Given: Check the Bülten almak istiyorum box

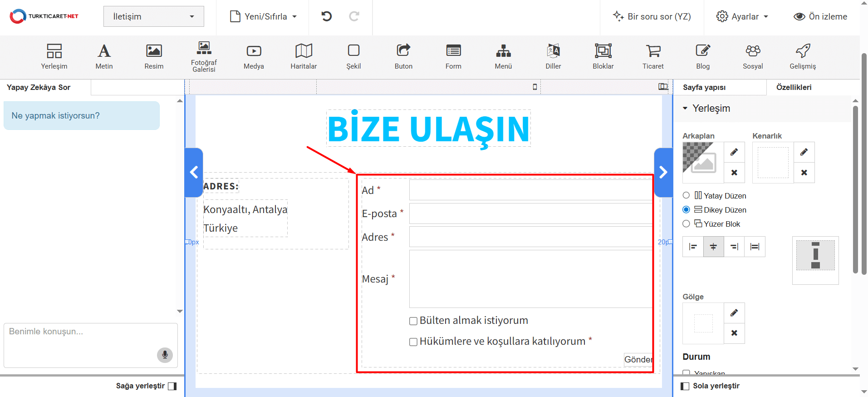Looking at the screenshot, I should [413, 321].
